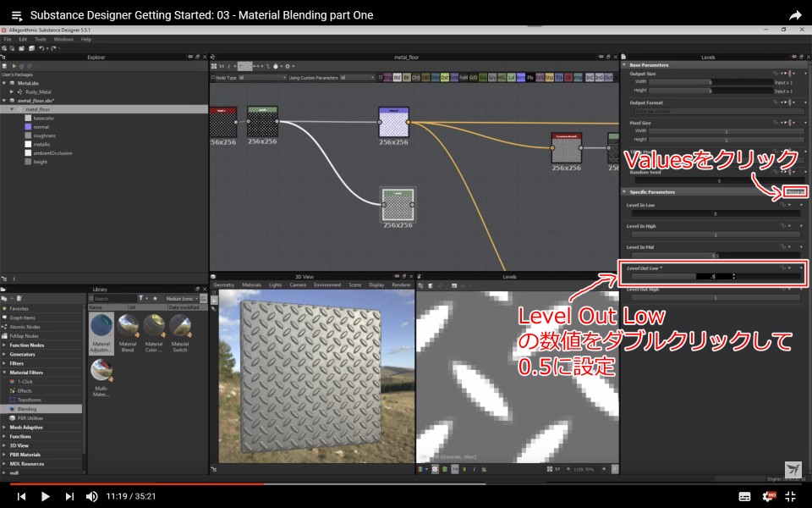This screenshot has width=812, height=508.
Task: Open the Camera menu in 3D View
Action: [x=298, y=285]
